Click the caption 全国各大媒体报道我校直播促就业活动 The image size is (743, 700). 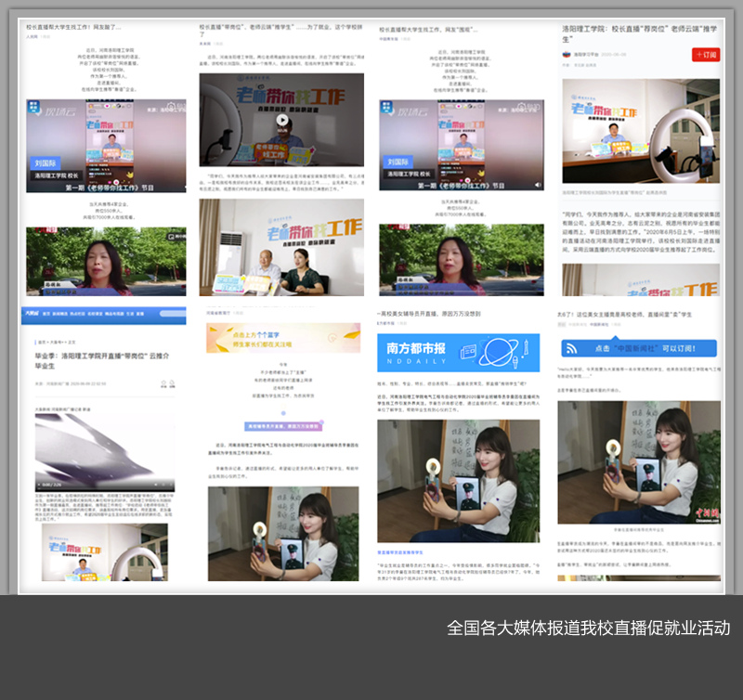point(588,628)
